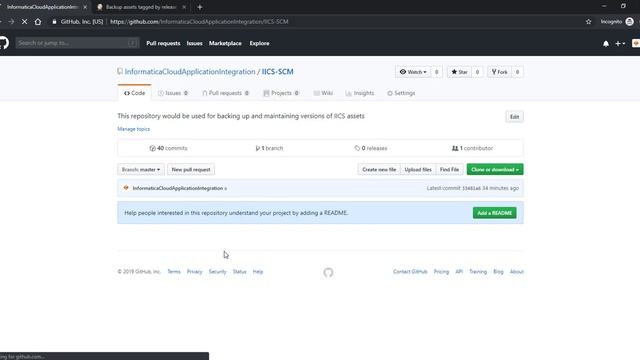640x360 pixels.
Task: Expand Clone or download dropdown
Action: [x=495, y=169]
